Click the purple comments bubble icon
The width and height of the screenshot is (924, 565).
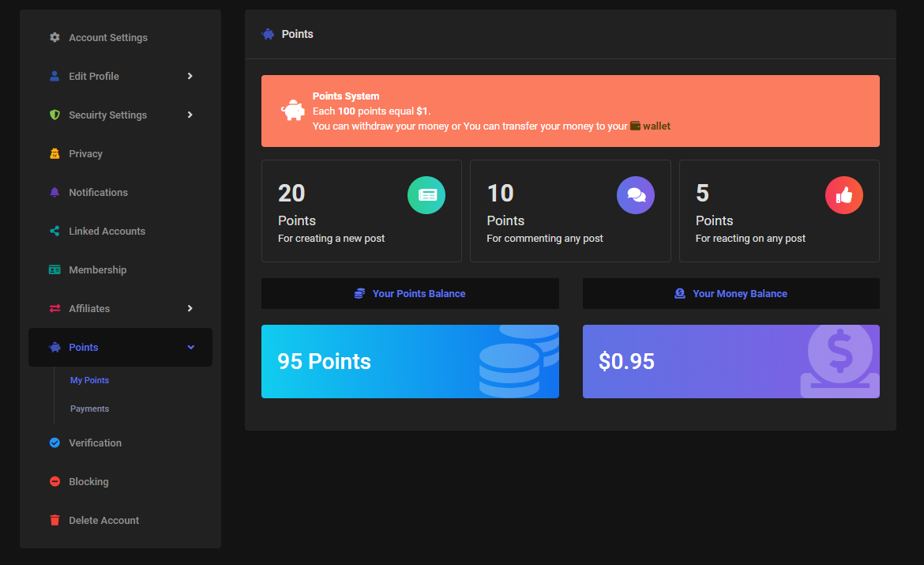[635, 195]
